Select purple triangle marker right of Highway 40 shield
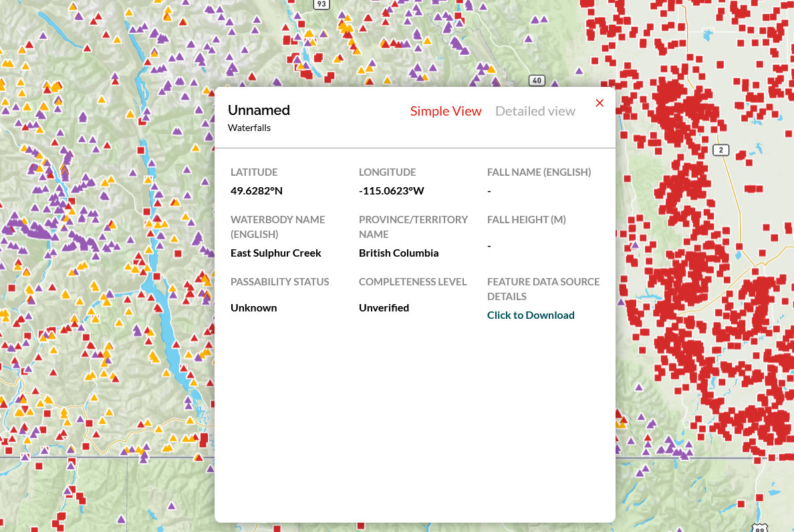The width and height of the screenshot is (794, 532). pos(555,84)
